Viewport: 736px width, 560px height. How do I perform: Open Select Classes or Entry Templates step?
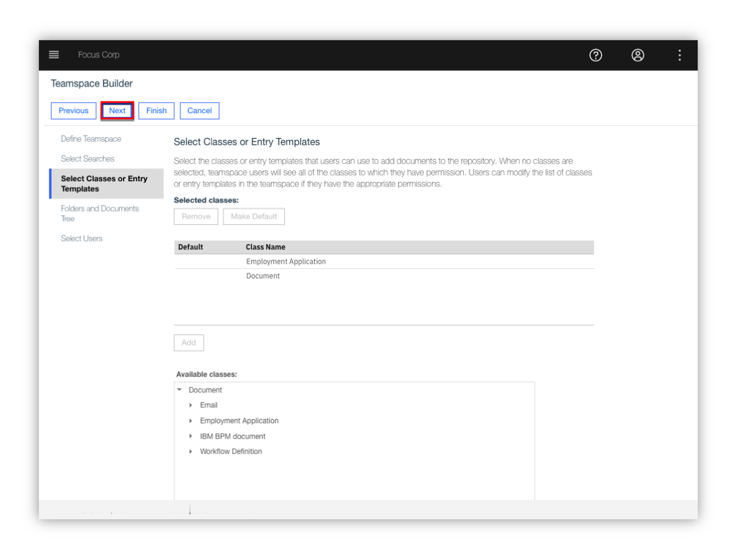107,183
